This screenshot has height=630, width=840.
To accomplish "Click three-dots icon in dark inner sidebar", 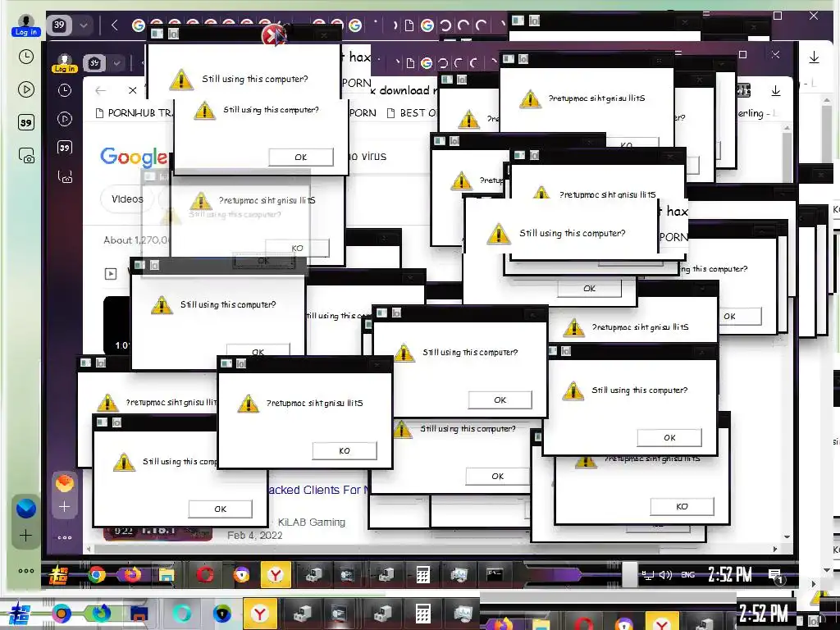I will (x=64, y=537).
